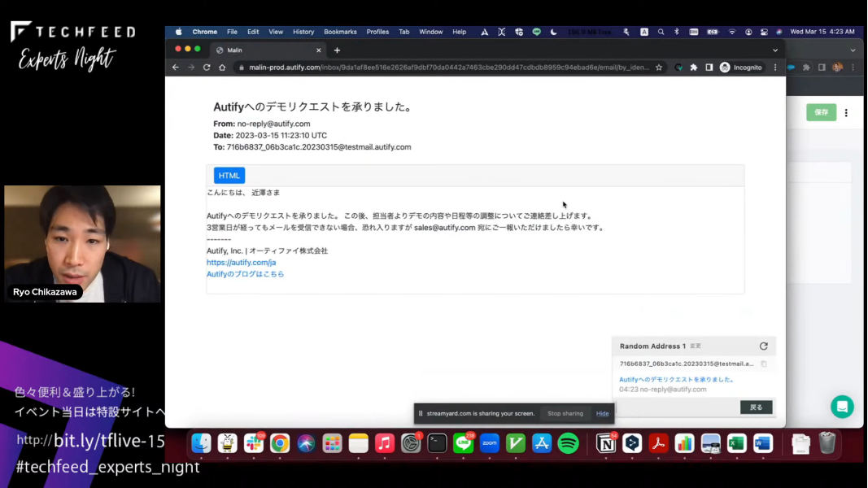Open the Chrome extensions puzzle icon
This screenshot has width=868, height=488.
coord(694,68)
